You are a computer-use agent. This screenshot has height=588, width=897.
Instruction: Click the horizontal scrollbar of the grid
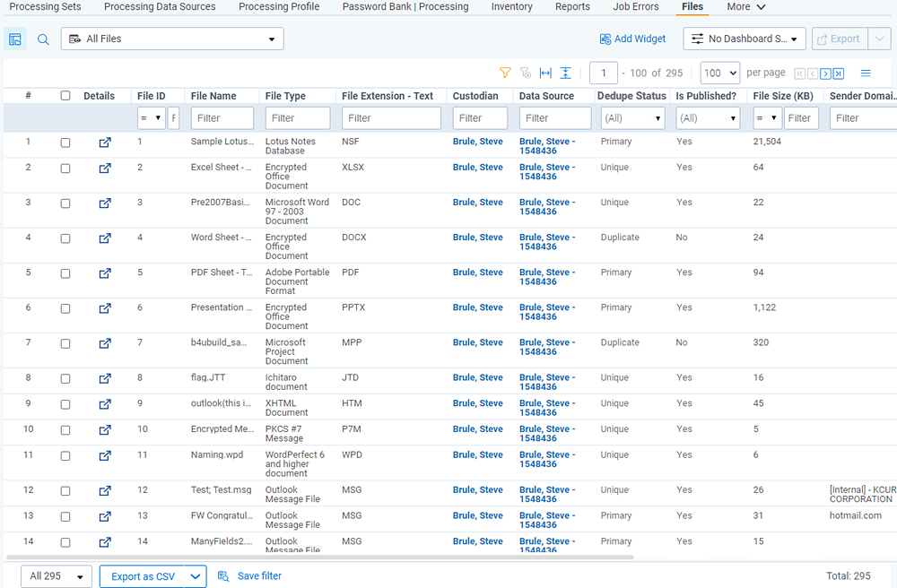(320, 557)
